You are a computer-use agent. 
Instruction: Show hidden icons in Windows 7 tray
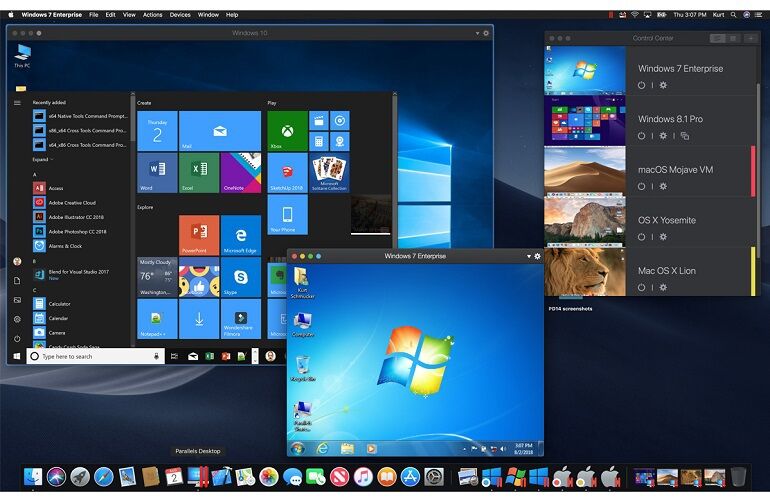point(464,449)
